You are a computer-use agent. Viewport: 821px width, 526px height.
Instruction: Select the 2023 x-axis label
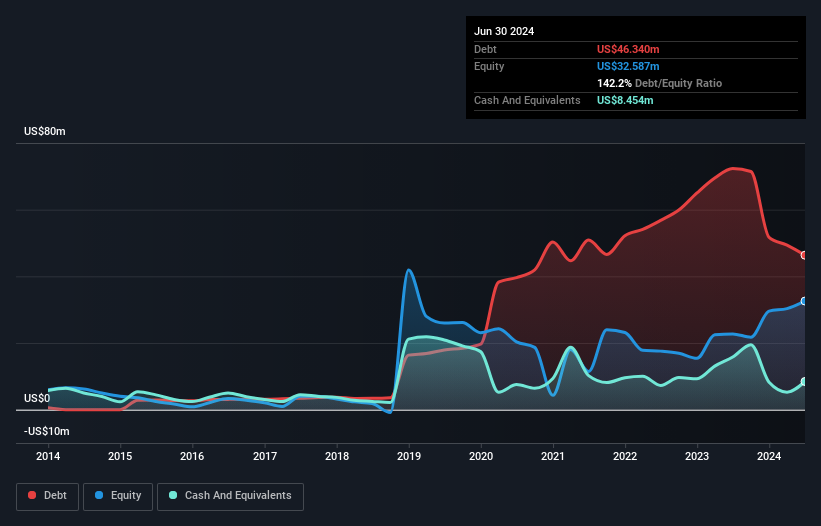pyautogui.click(x=697, y=456)
